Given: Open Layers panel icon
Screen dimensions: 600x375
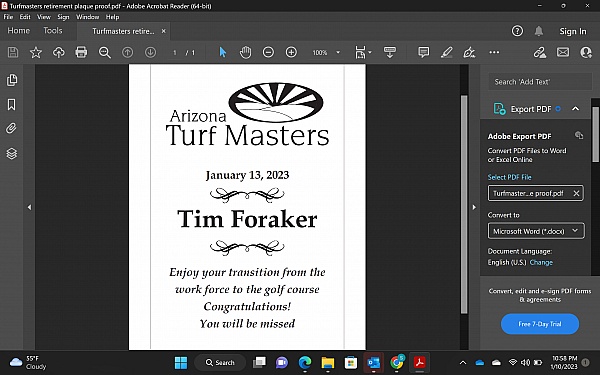Looking at the screenshot, I should [x=12, y=153].
